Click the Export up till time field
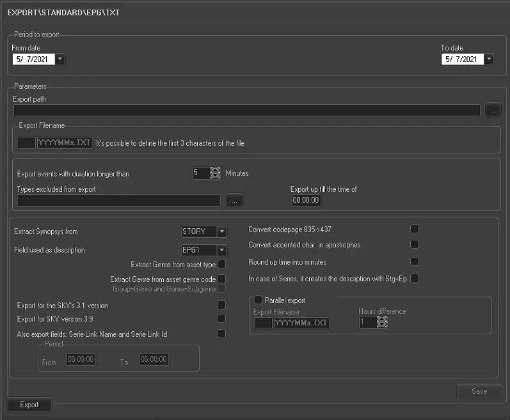Image resolution: width=510 pixels, height=420 pixels. tap(306, 200)
